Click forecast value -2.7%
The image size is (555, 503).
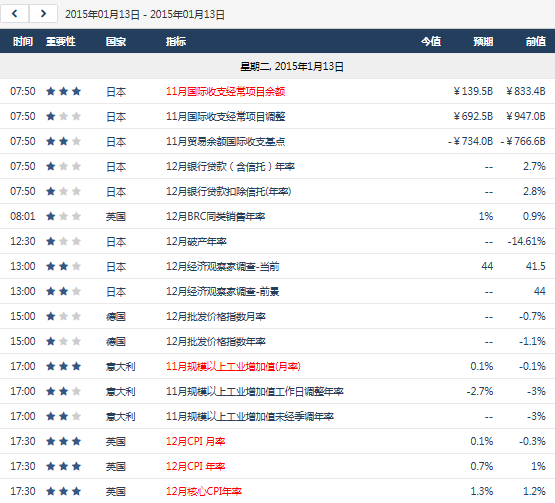point(480,391)
